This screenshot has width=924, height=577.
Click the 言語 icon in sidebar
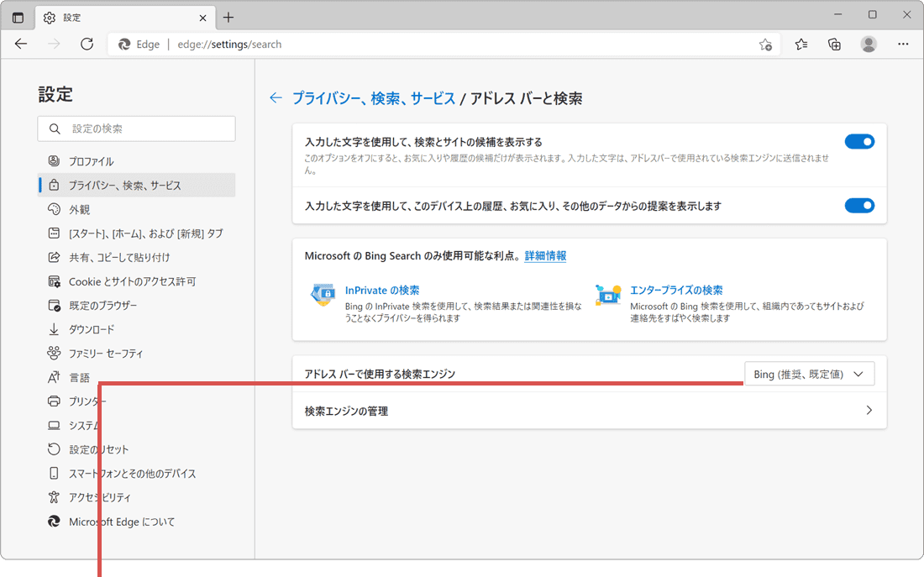point(54,377)
